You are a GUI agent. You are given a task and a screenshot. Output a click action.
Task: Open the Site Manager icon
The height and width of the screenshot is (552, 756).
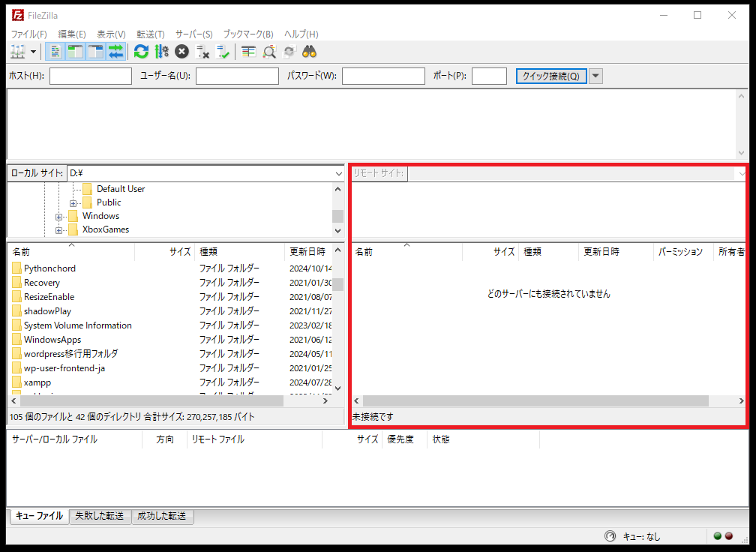click(x=16, y=52)
